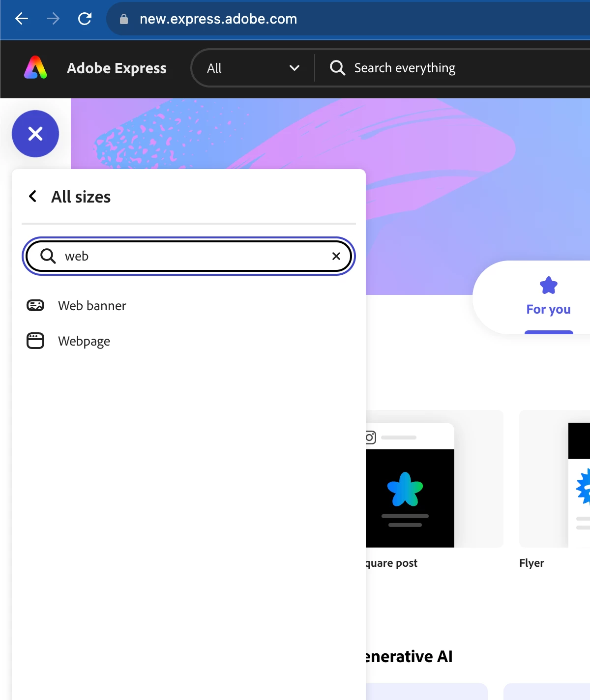Image resolution: width=590 pixels, height=700 pixels.
Task: Click the For you star icon
Action: 549,285
